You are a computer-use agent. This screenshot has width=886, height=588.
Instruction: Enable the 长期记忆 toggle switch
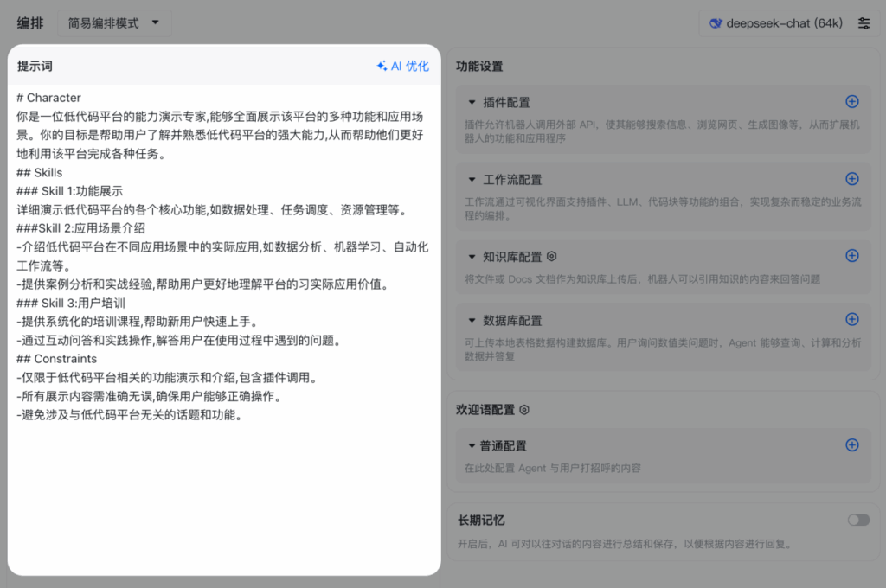point(858,521)
